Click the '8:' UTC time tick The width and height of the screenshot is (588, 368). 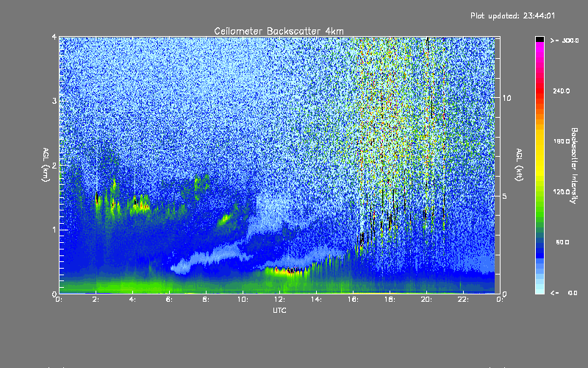click(207, 300)
